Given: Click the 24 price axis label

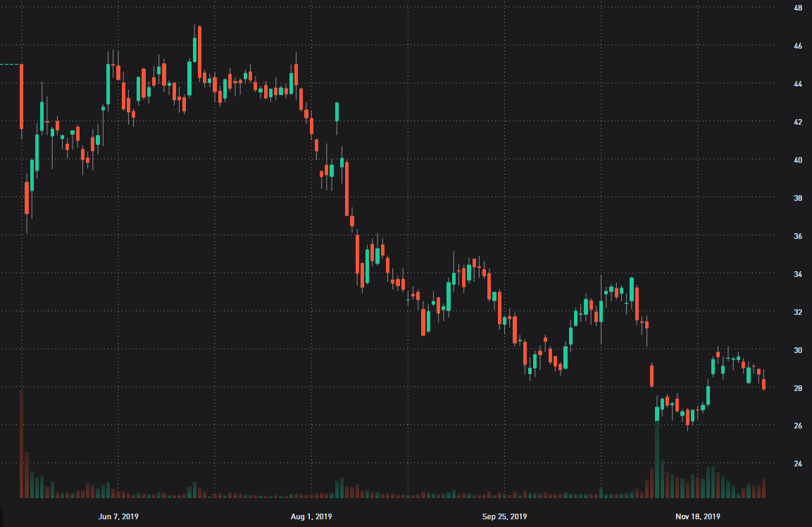Looking at the screenshot, I should point(797,464).
